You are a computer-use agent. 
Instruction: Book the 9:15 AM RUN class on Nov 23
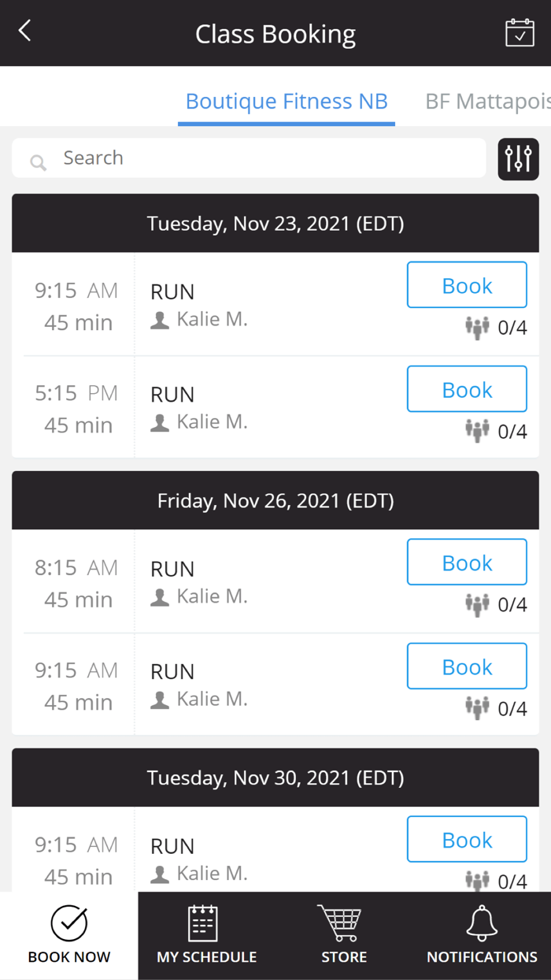coord(466,284)
